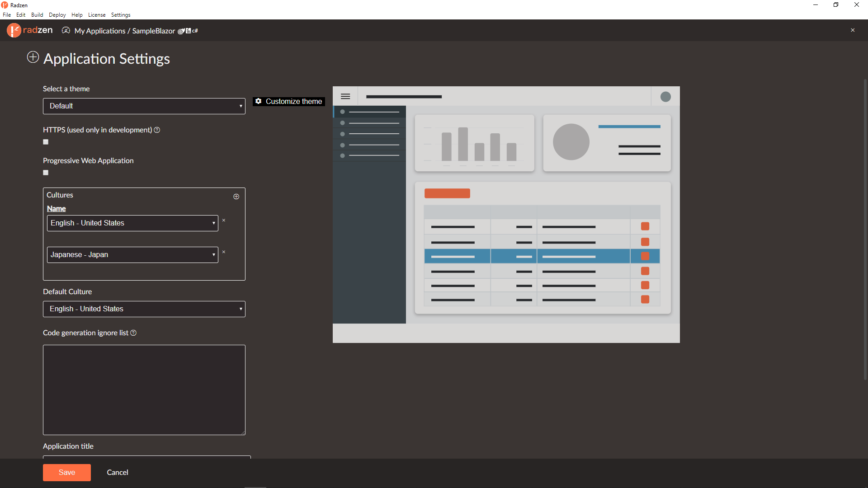
Task: Enable the HTTPS development checkbox
Action: tap(46, 142)
